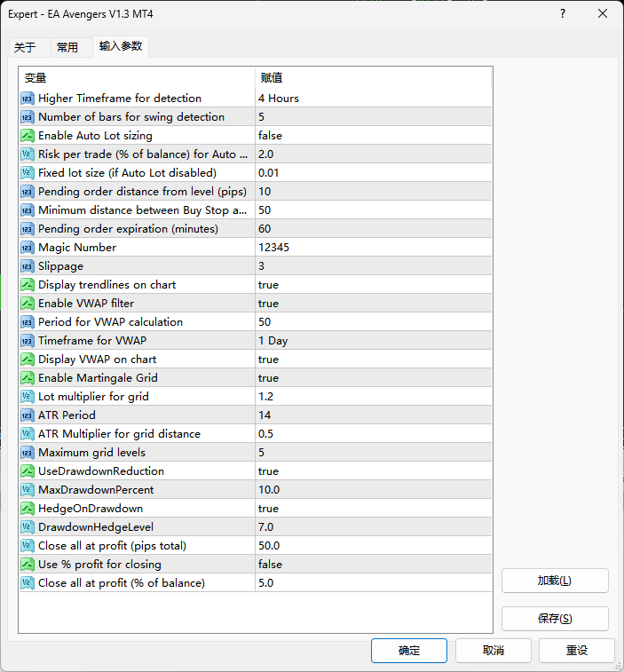
Task: Click the green icon beside UseDrawdownReduction
Action: pyautogui.click(x=27, y=471)
